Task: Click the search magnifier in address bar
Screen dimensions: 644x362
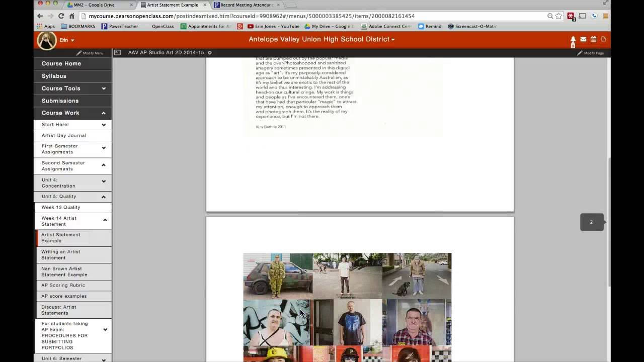Action: [x=550, y=16]
